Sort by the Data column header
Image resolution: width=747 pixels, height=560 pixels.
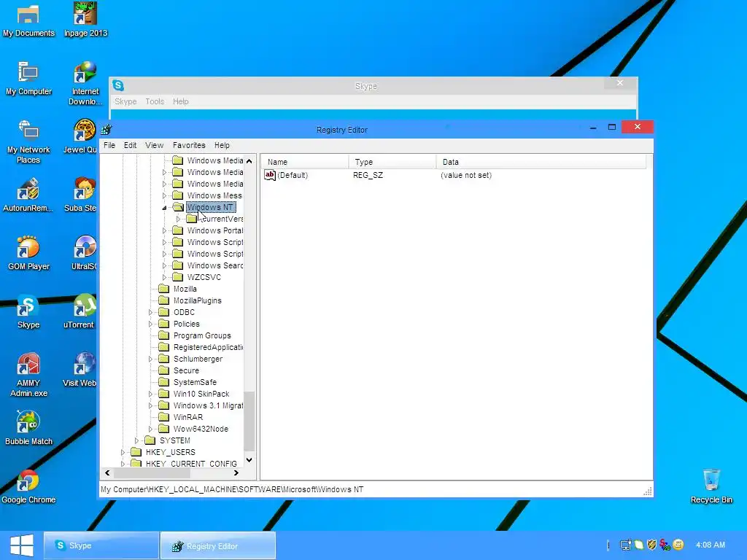(541, 162)
